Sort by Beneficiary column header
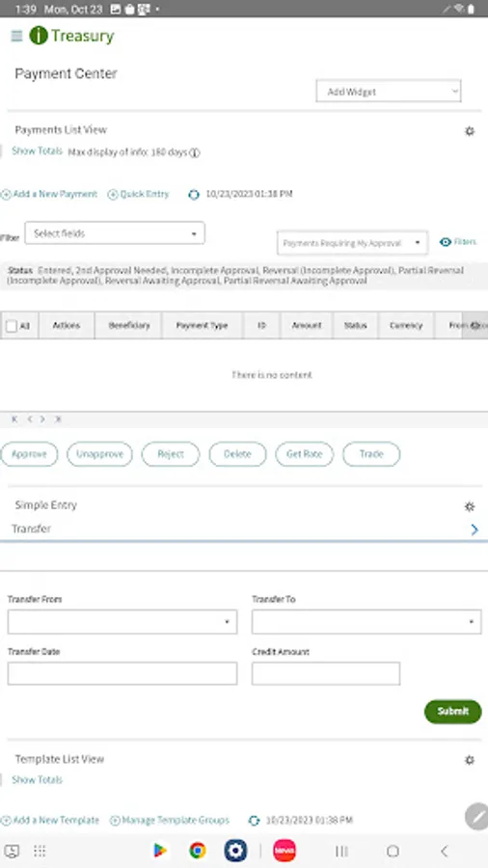Screen dimensions: 488x868 pyautogui.click(x=129, y=326)
